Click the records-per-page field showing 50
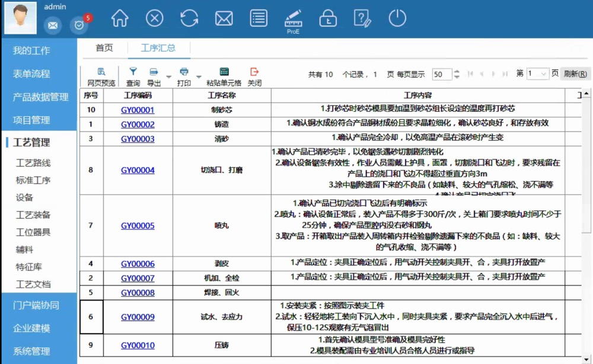The width and height of the screenshot is (593, 364). [x=442, y=74]
